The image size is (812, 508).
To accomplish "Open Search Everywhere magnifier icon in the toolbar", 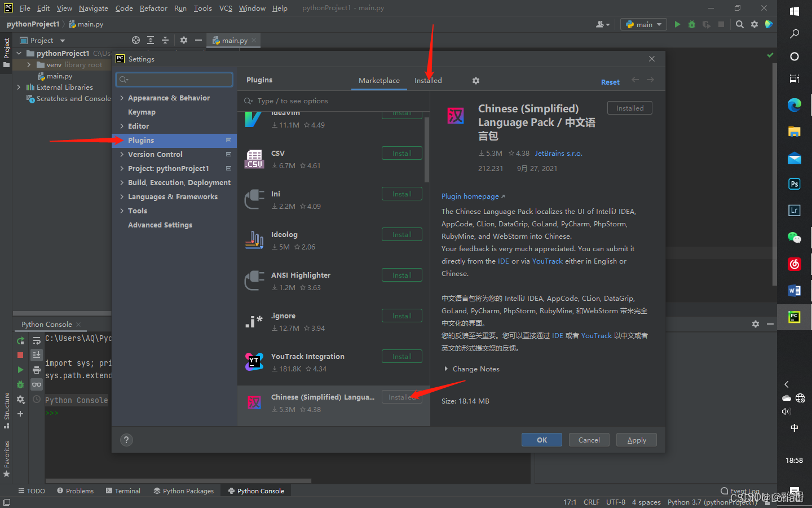I will 740,24.
